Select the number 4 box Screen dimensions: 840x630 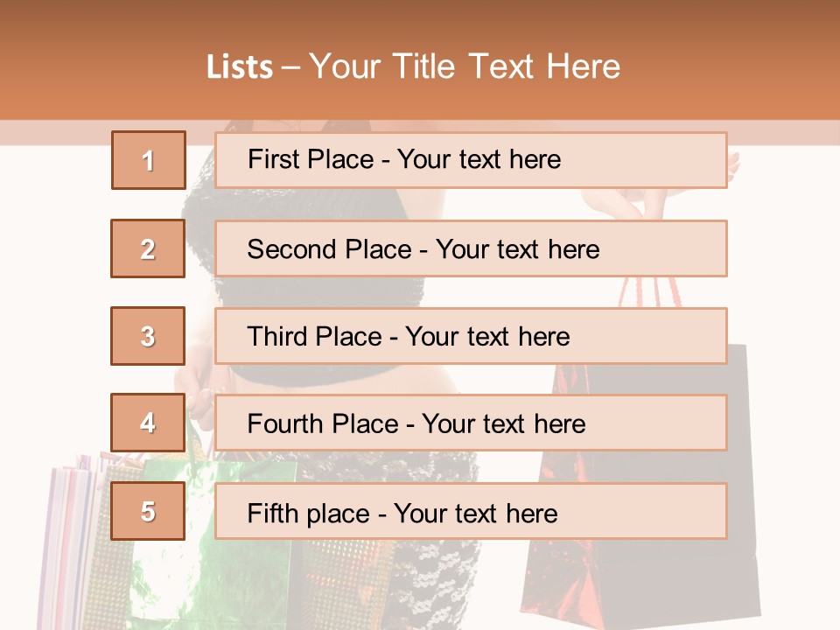[148, 423]
